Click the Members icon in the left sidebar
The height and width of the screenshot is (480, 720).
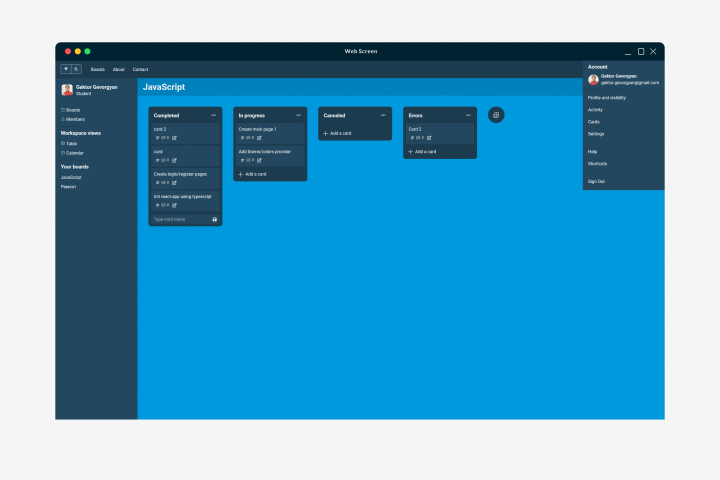(63, 119)
